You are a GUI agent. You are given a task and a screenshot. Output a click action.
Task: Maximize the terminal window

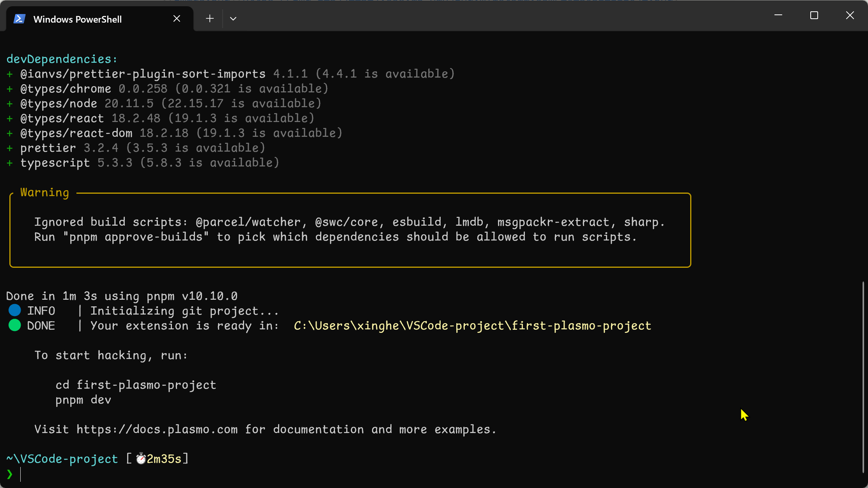814,15
